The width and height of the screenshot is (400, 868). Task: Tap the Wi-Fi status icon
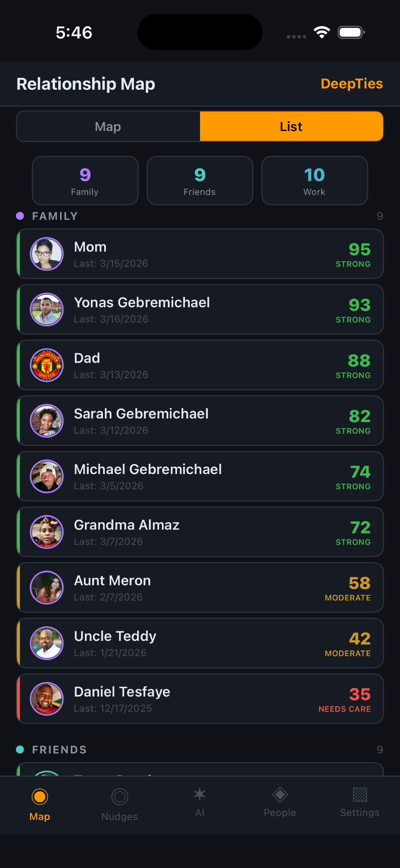tap(322, 32)
